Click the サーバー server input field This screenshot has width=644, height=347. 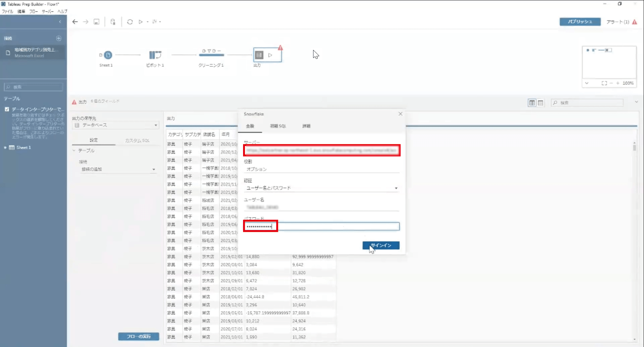point(322,150)
